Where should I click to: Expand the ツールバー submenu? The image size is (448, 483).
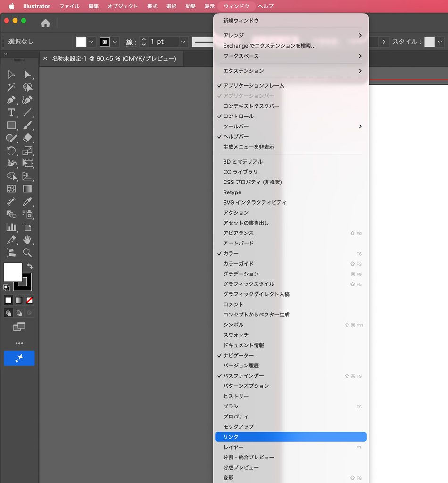[x=291, y=126]
